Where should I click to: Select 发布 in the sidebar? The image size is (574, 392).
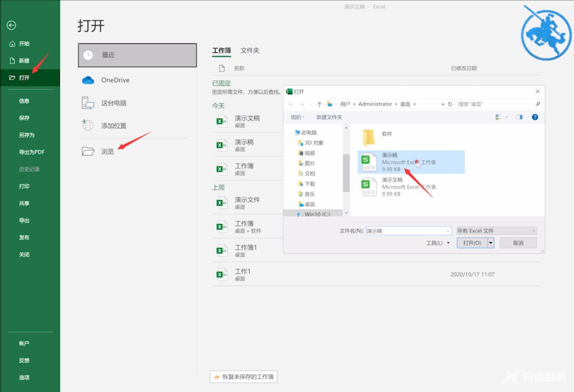pyautogui.click(x=24, y=238)
